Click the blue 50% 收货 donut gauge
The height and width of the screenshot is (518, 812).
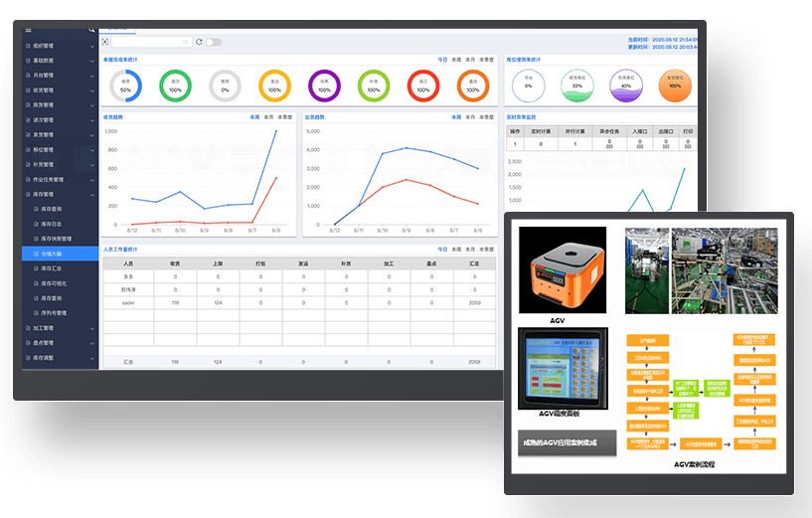(x=125, y=86)
